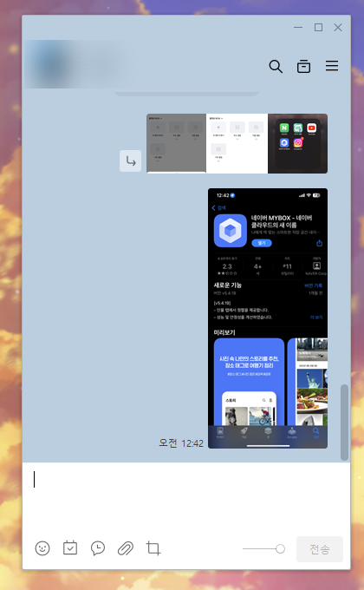Click the transparency slider handle
The height and width of the screenshot is (590, 364).
point(280,548)
